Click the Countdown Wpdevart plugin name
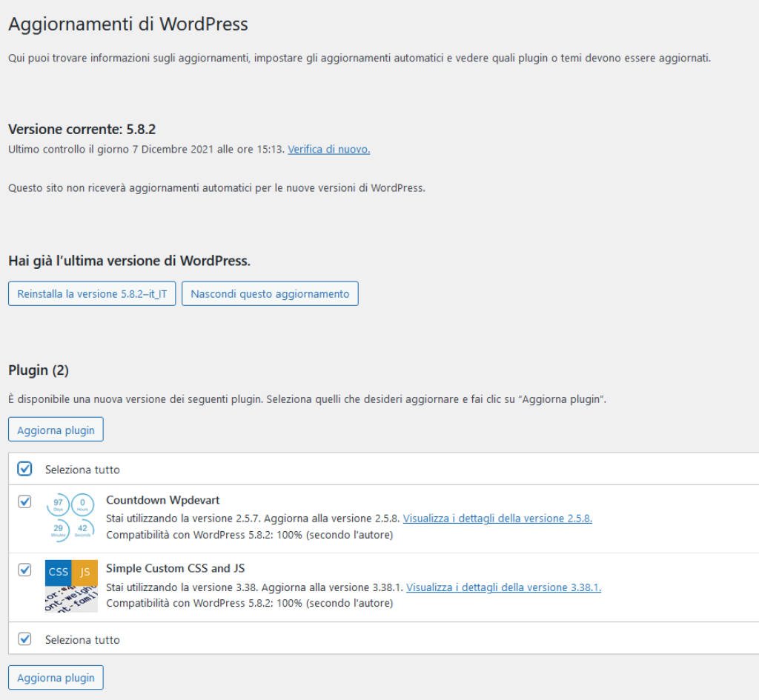The width and height of the screenshot is (759, 700). pyautogui.click(x=162, y=500)
